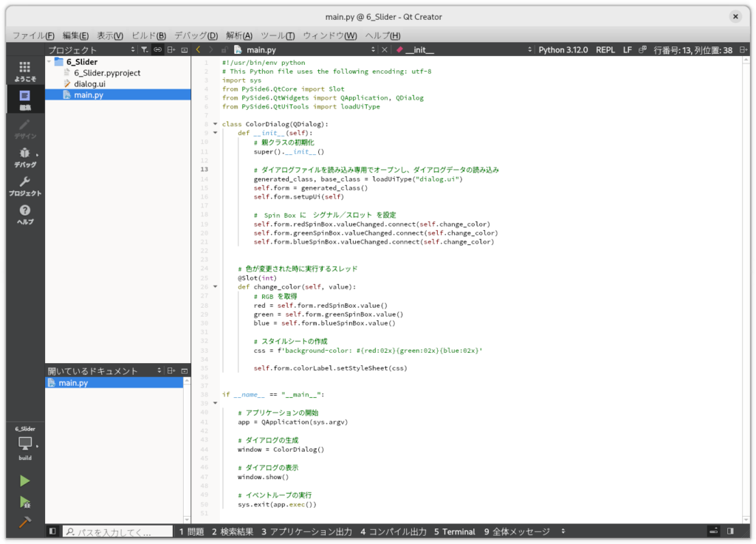Open the プロジェクト side panel view dropdown
This screenshot has height=544, width=756.
(92, 49)
